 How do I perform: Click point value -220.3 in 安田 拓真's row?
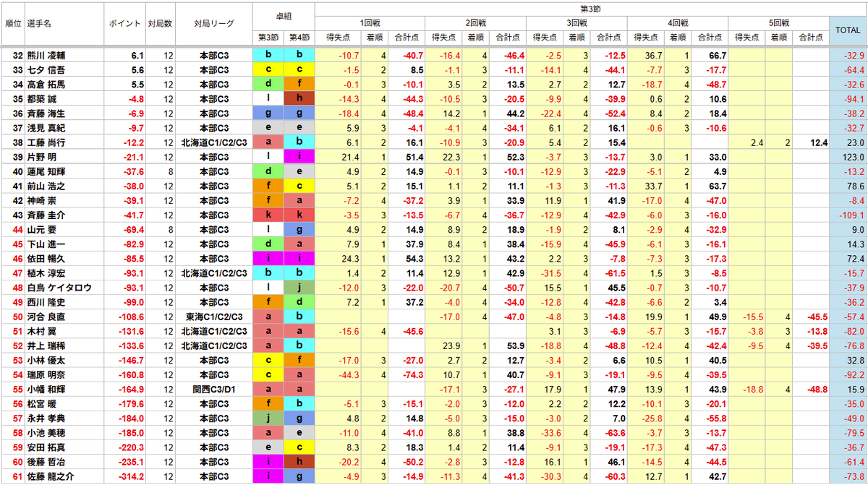pos(132,447)
